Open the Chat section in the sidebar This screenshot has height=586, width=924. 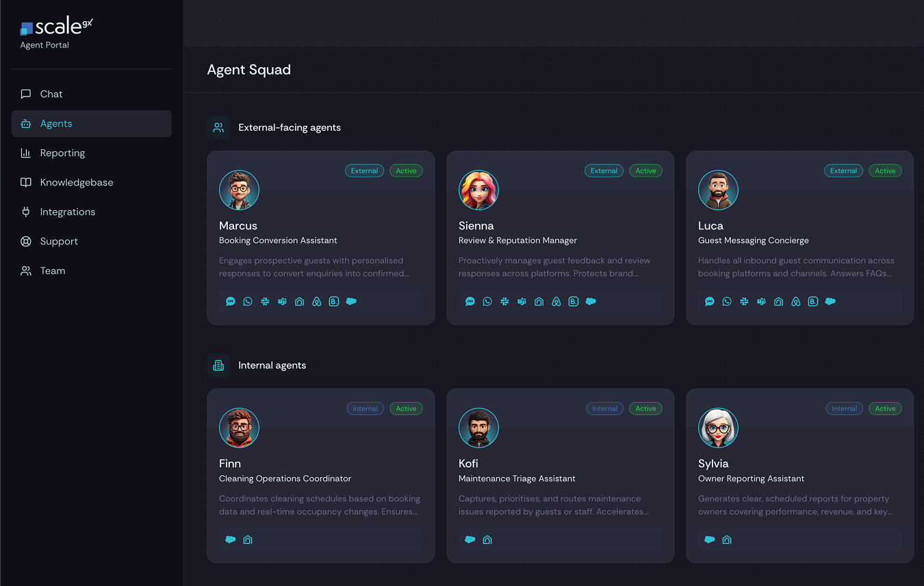92,94
